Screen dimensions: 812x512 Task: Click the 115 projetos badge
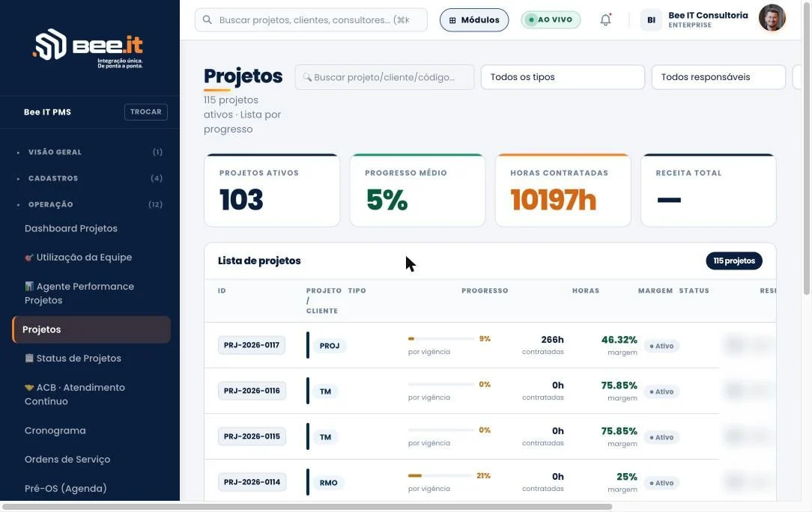click(734, 261)
